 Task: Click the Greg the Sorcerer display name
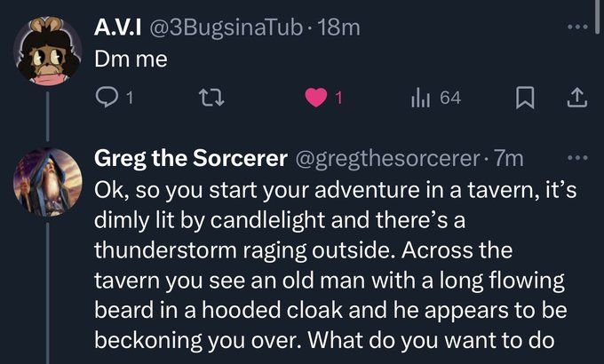[x=190, y=160]
